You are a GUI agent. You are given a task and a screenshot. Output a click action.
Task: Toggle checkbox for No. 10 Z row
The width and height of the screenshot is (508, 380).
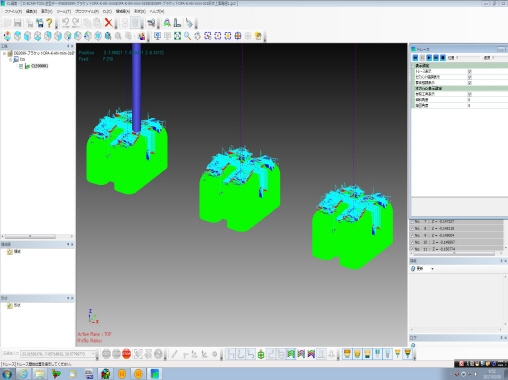[412, 242]
